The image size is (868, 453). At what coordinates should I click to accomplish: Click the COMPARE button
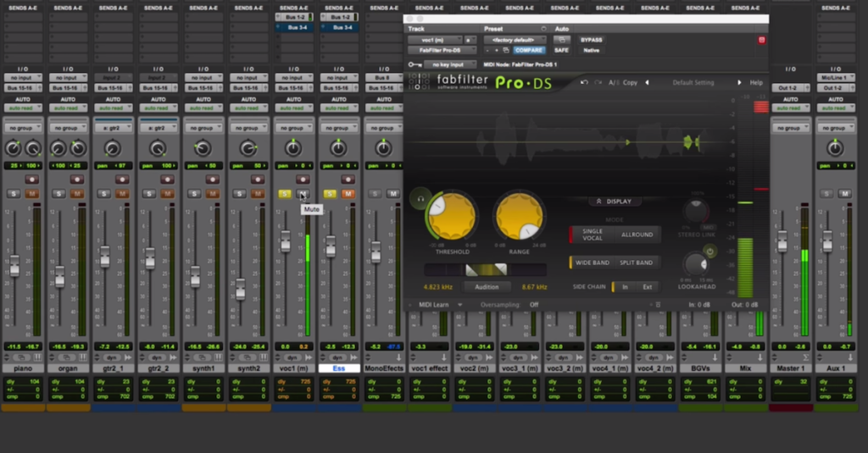tap(529, 50)
